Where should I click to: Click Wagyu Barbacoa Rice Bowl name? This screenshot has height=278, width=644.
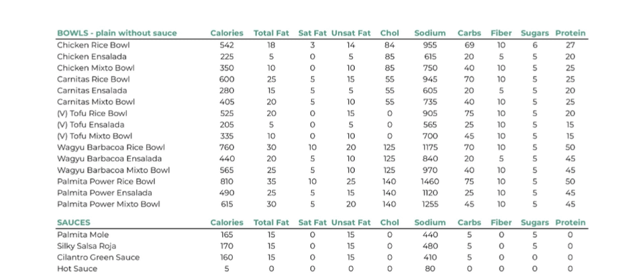(x=111, y=147)
